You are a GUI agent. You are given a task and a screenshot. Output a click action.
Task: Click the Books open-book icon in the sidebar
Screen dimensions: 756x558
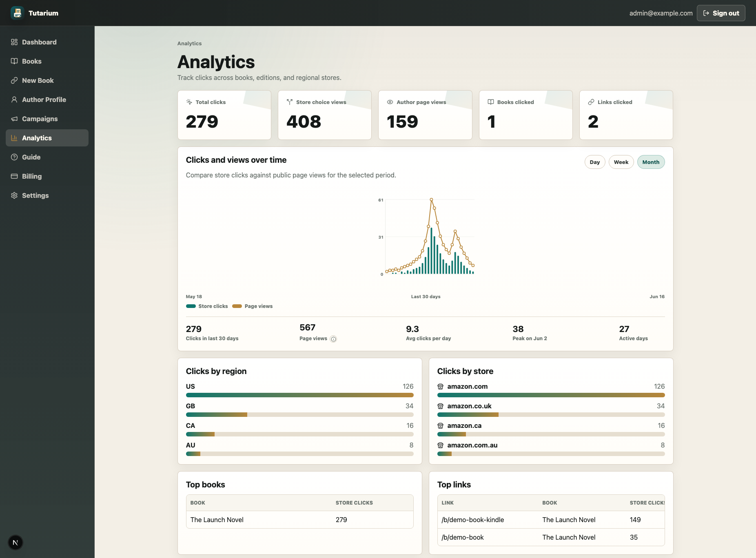pyautogui.click(x=14, y=61)
